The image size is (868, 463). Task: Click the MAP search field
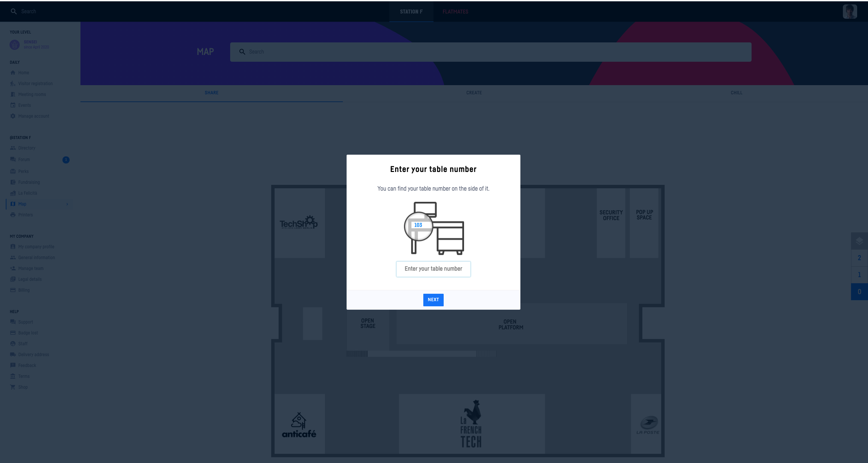(491, 52)
